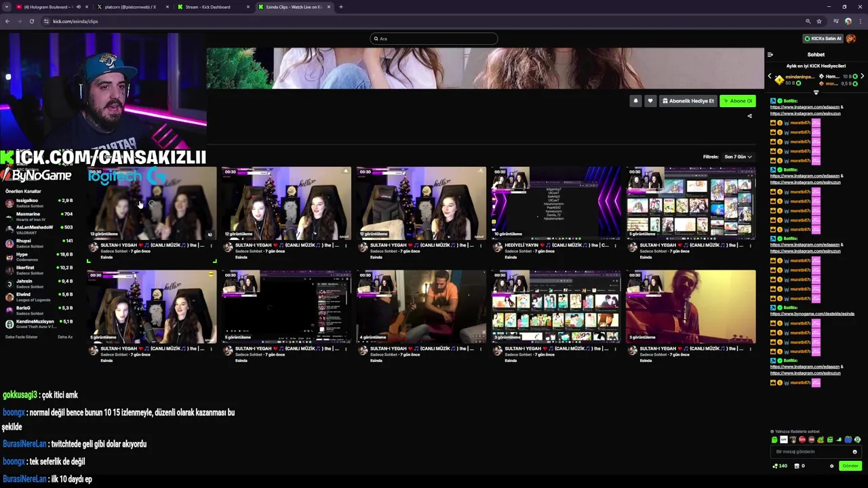This screenshot has height=488, width=868.
Task: Open the Son 7 Gün filter dropdown
Action: pyautogui.click(x=738, y=157)
